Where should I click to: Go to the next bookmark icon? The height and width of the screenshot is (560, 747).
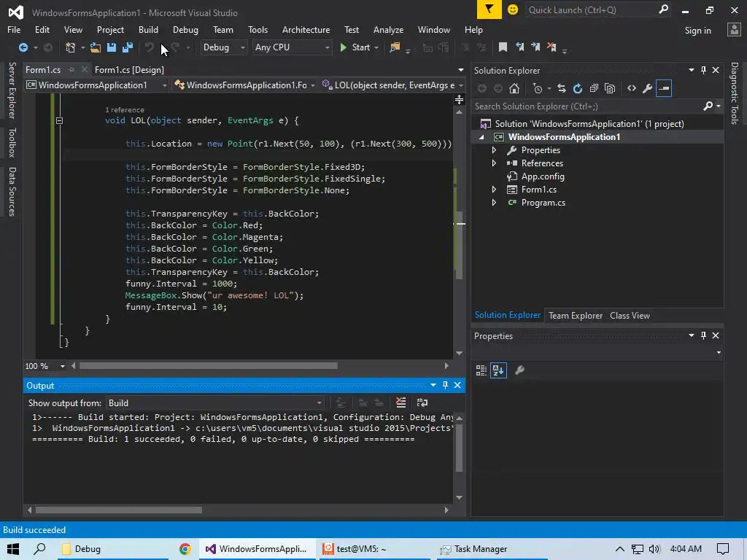point(535,47)
